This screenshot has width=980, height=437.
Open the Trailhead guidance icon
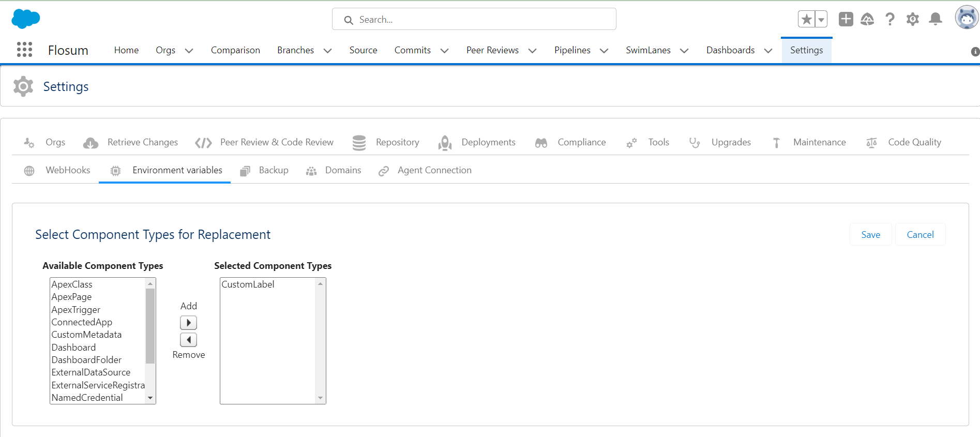867,19
